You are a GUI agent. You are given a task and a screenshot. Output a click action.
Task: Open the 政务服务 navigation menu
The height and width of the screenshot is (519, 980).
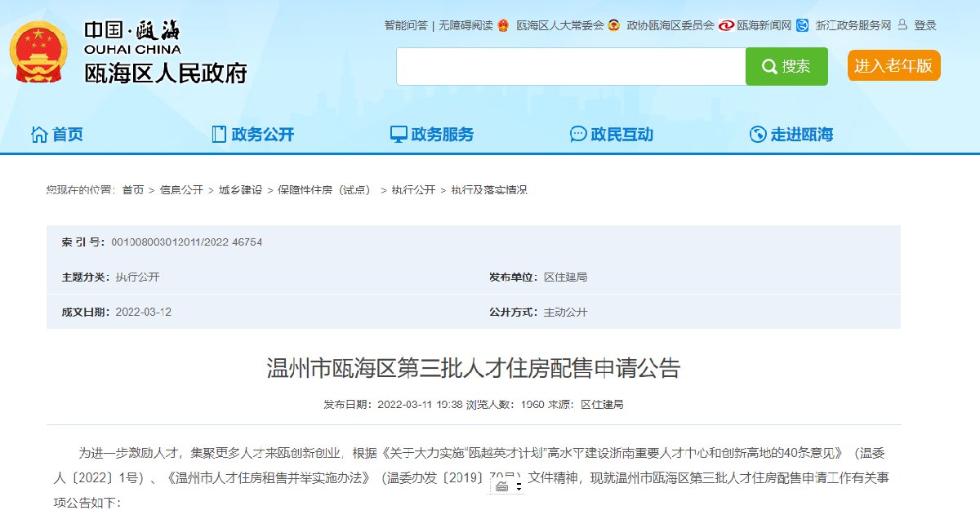coord(442,135)
